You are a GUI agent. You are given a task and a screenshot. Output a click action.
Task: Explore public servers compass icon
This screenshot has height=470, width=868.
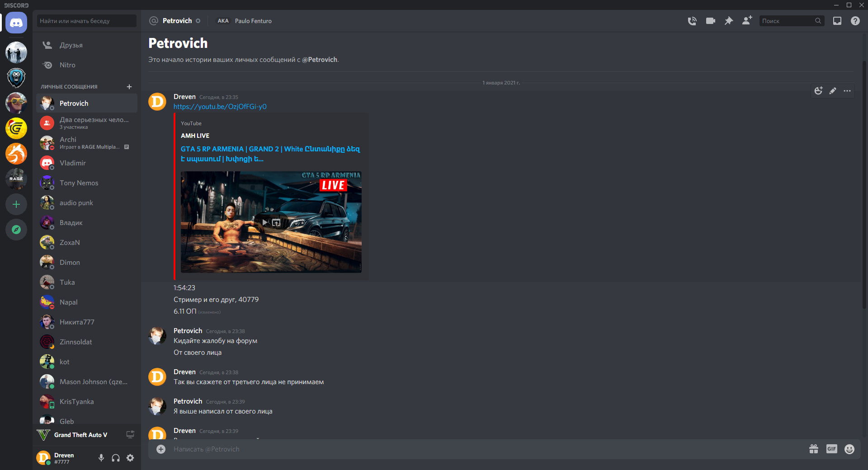coord(16,230)
